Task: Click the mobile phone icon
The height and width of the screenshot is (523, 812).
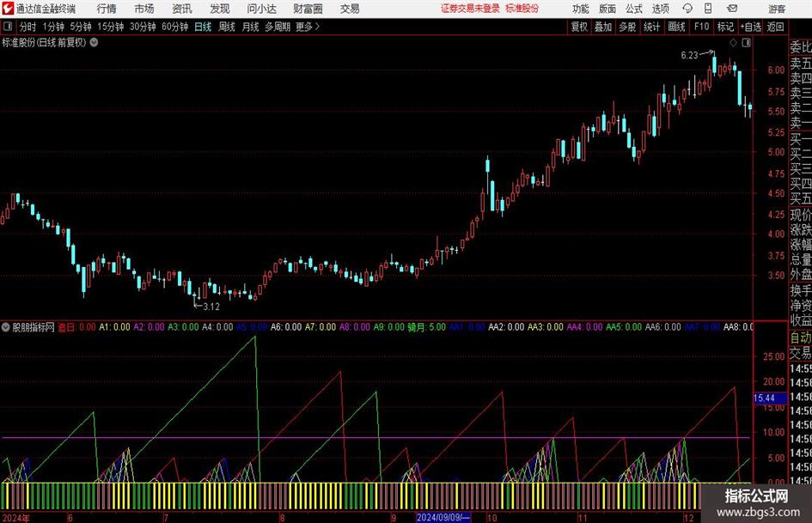Action: pos(708,9)
